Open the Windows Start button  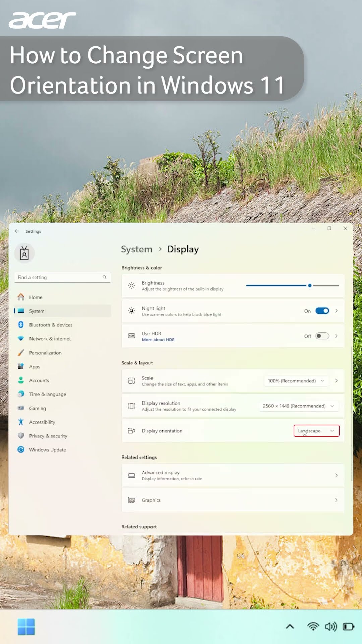click(x=26, y=627)
